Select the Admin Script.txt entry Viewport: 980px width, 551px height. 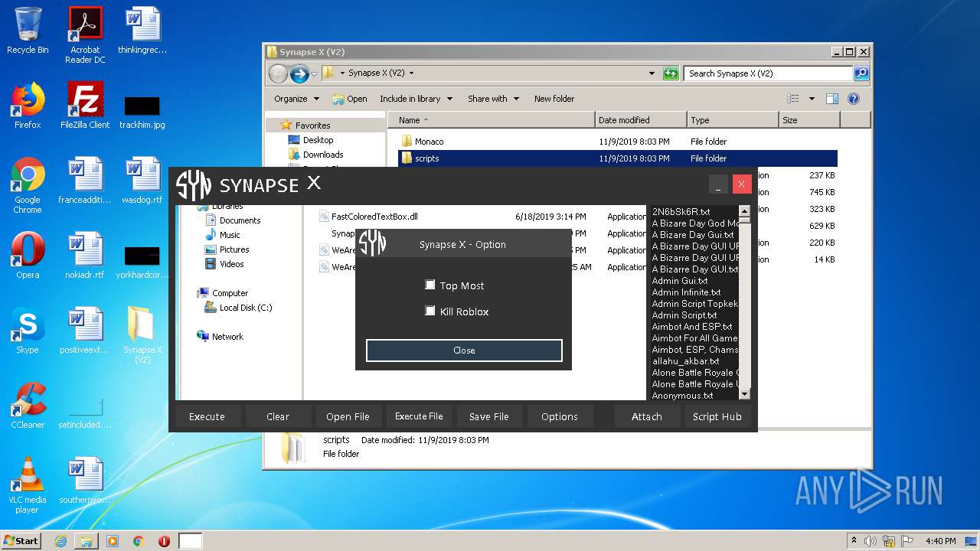tap(684, 315)
